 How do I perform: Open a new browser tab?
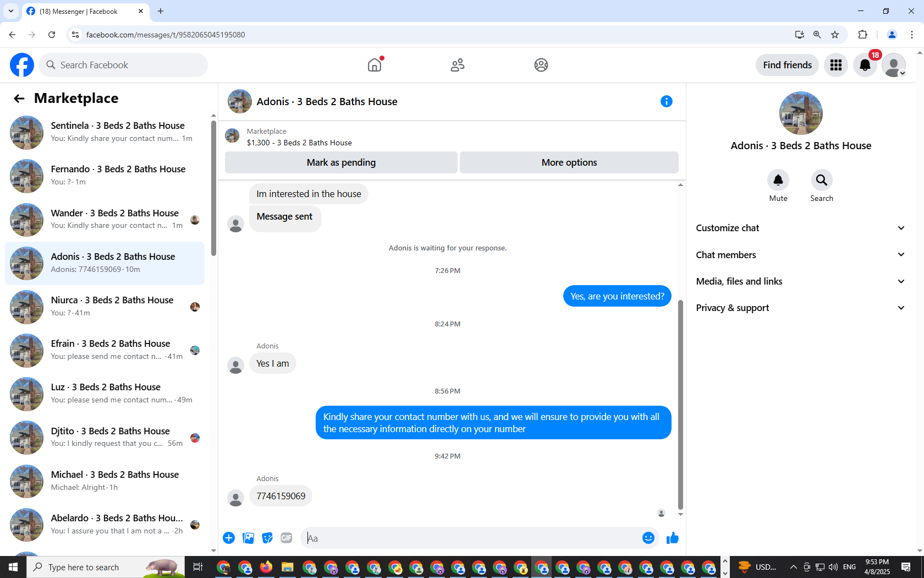pyautogui.click(x=161, y=11)
